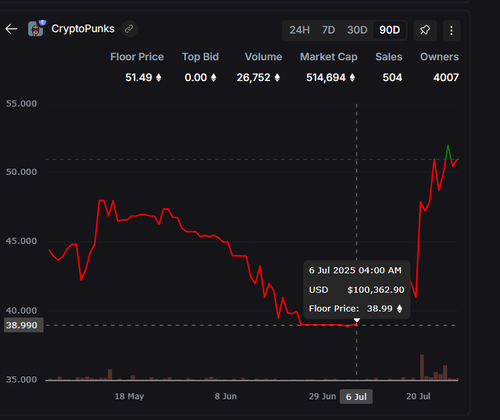The image size is (500, 420).
Task: Click the ETH icon next to 51.49
Action: tap(159, 78)
